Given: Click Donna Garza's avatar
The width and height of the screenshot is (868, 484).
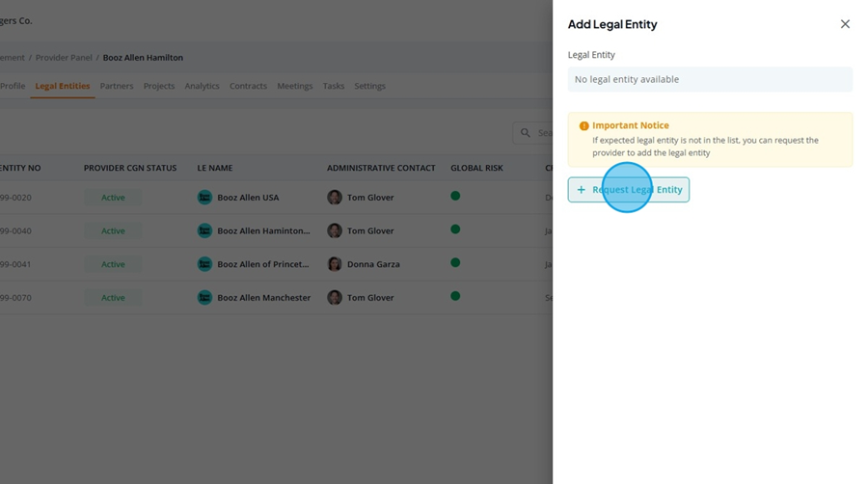Looking at the screenshot, I should coord(335,264).
